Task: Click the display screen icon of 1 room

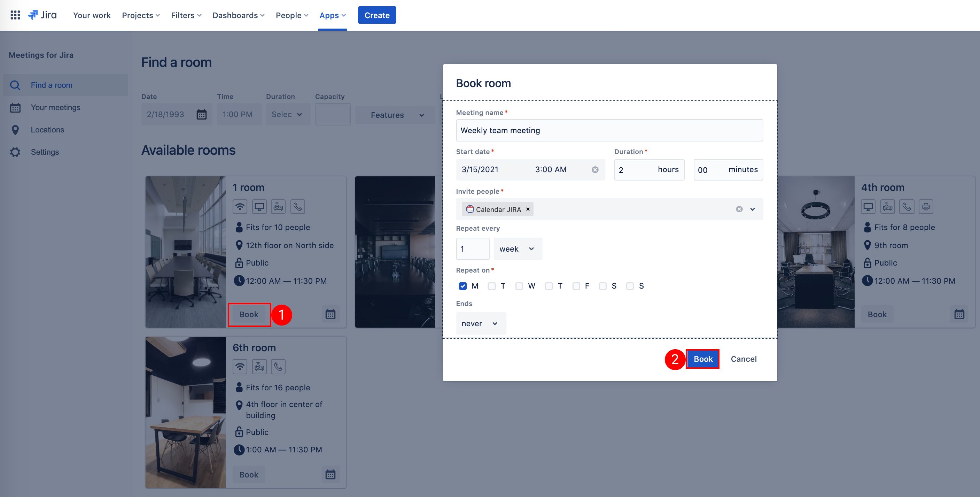Action: click(x=259, y=207)
